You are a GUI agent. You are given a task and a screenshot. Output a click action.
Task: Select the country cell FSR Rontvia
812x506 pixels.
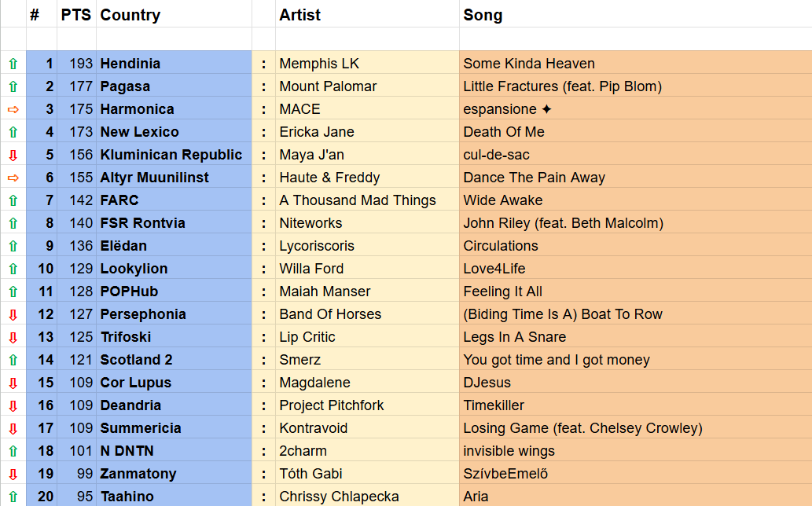click(142, 223)
